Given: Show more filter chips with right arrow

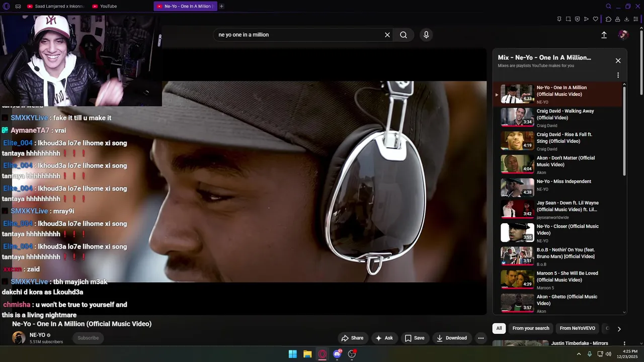Looking at the screenshot, I should pyautogui.click(x=619, y=329).
